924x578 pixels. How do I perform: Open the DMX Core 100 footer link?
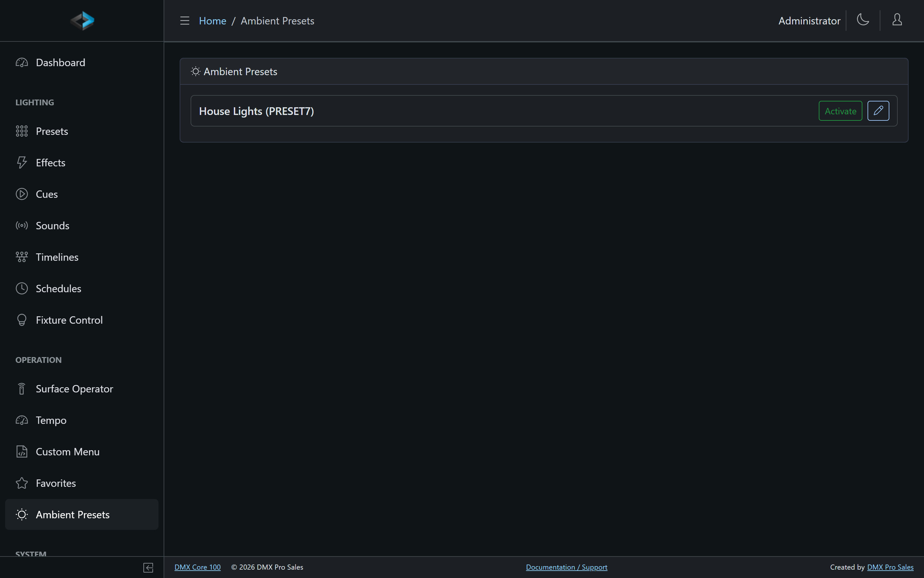[x=197, y=567]
